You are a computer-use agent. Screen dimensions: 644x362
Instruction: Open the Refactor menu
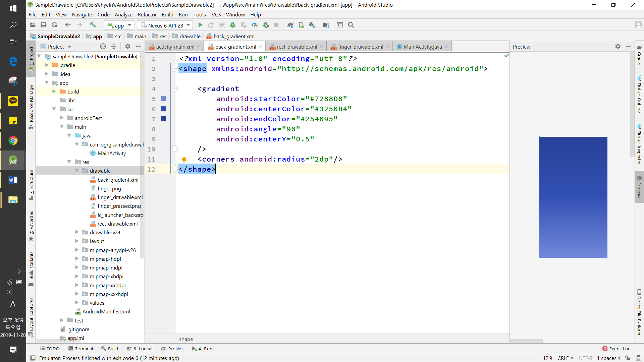[x=147, y=15]
